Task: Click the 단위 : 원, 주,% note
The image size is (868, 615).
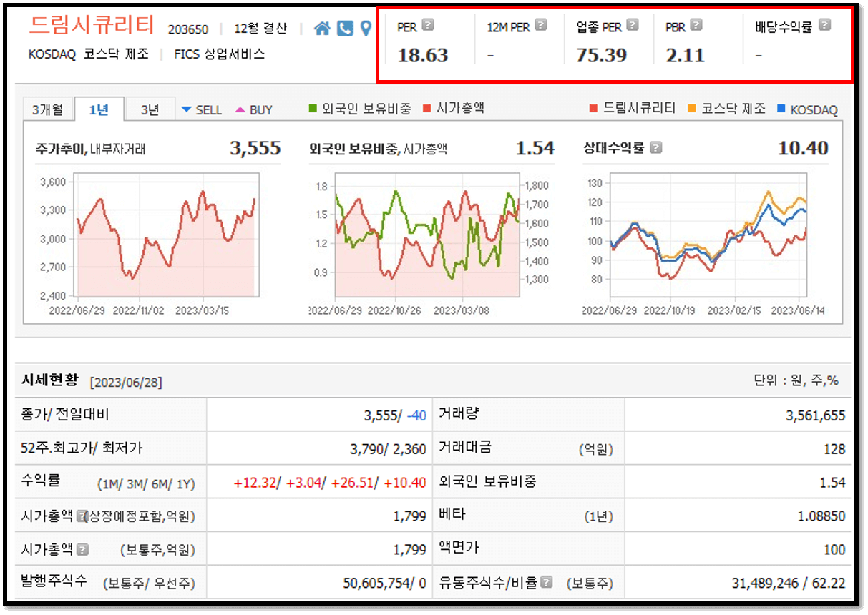Action: click(x=796, y=380)
